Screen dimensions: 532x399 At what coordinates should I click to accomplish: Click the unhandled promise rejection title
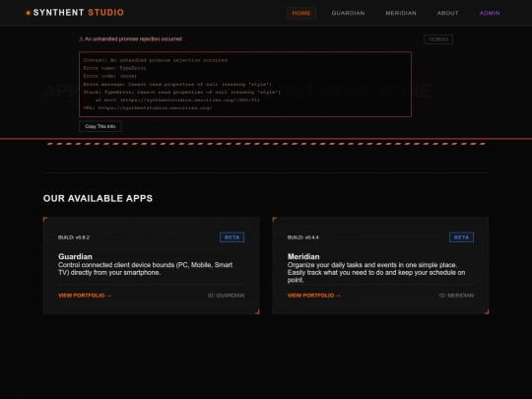pos(133,39)
